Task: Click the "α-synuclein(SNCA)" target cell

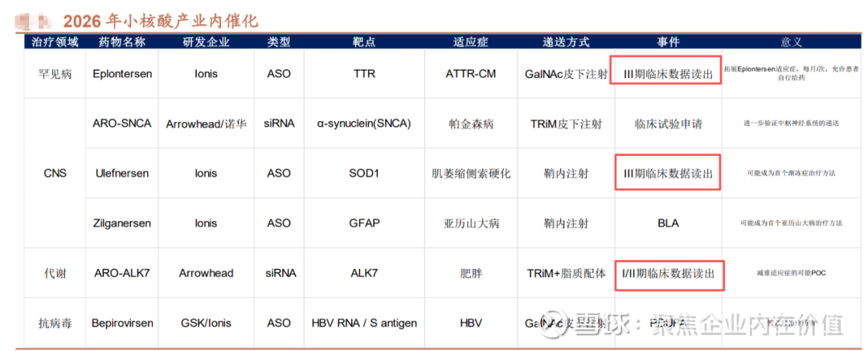Action: click(364, 124)
